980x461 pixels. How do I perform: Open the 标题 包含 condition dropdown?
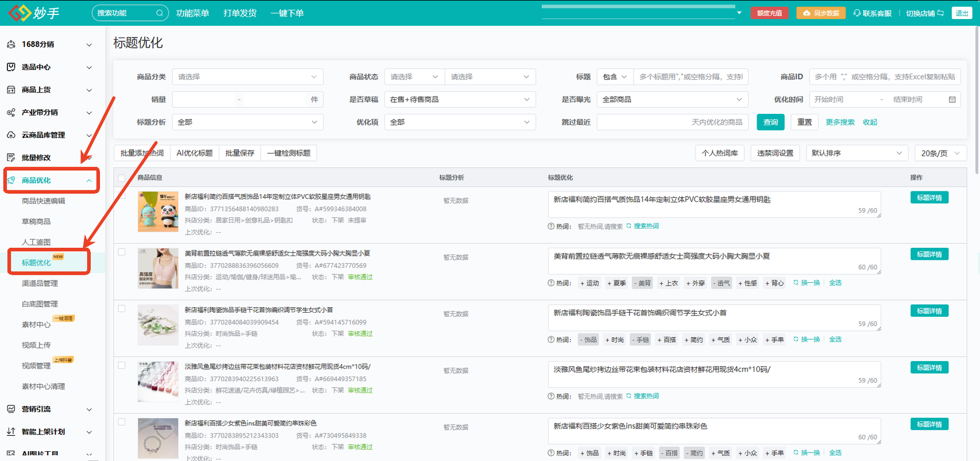pos(615,77)
